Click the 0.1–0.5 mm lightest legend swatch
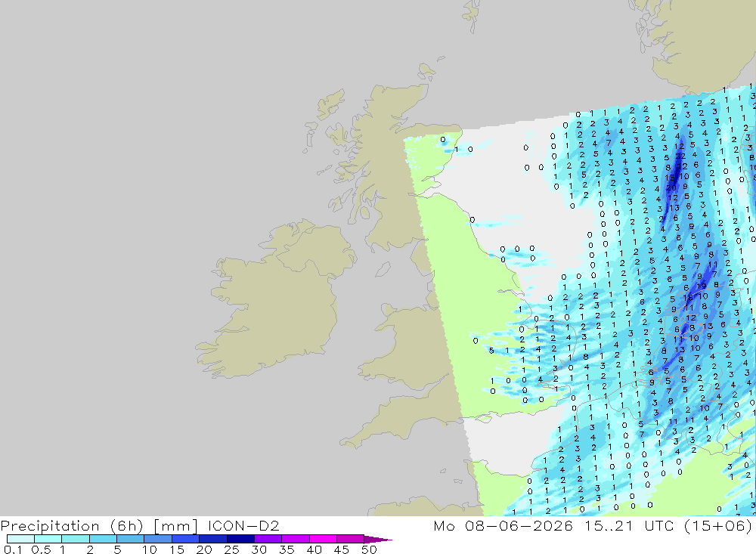Screen dimensions: 756x554 20,539
